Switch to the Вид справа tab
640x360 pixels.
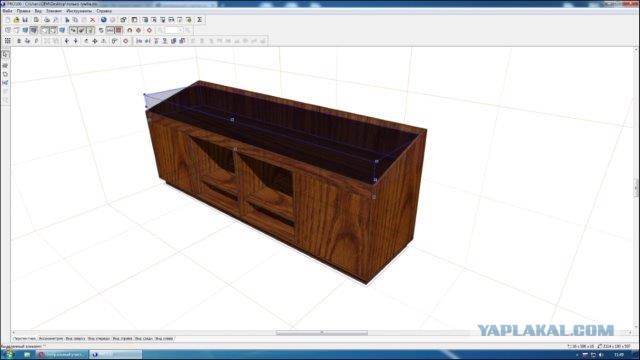[122, 338]
